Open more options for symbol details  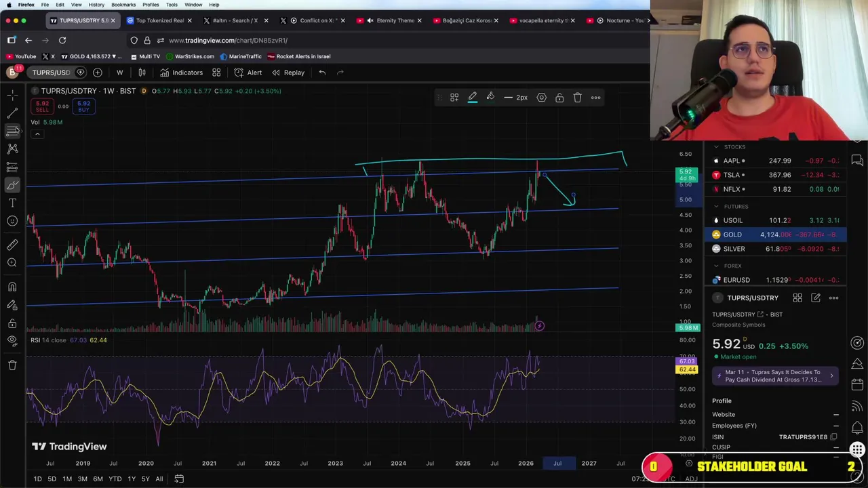833,298
